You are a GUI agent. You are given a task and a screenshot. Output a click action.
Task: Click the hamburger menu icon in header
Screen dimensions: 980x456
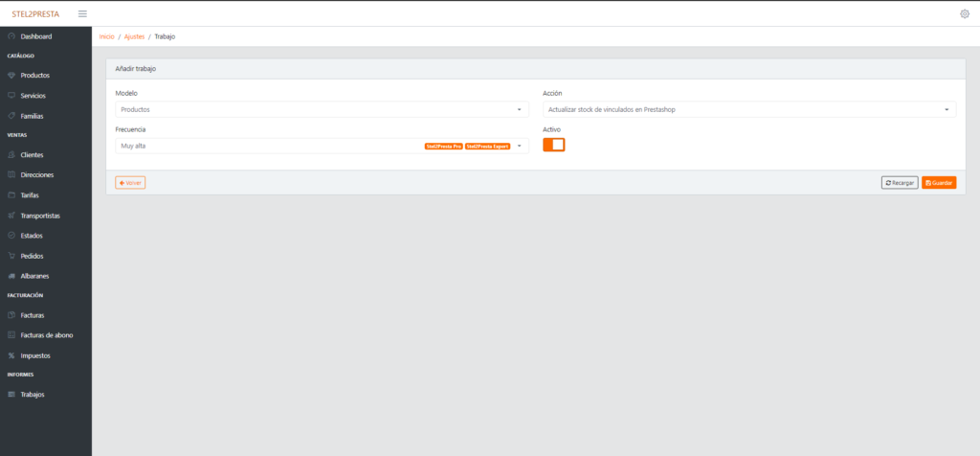[82, 13]
